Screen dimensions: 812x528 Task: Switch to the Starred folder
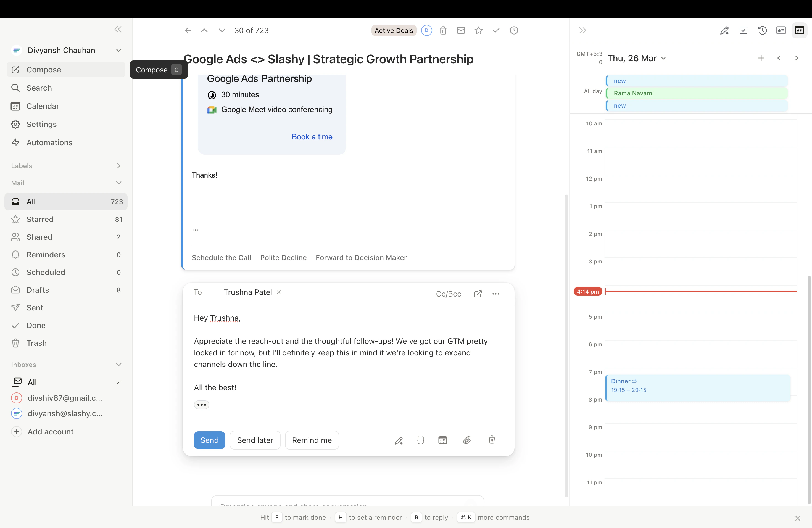[40, 219]
